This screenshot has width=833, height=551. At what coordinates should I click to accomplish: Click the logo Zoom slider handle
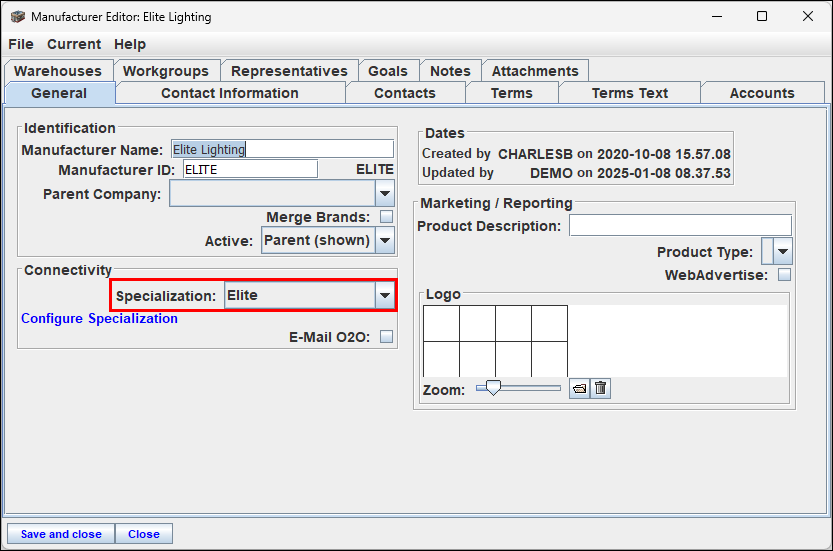click(493, 388)
